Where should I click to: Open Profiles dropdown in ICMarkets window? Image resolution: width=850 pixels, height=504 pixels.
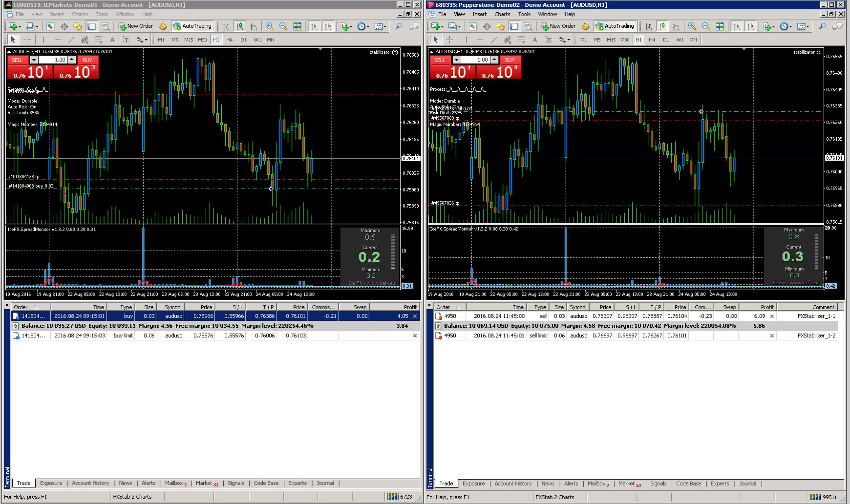pyautogui.click(x=32, y=26)
